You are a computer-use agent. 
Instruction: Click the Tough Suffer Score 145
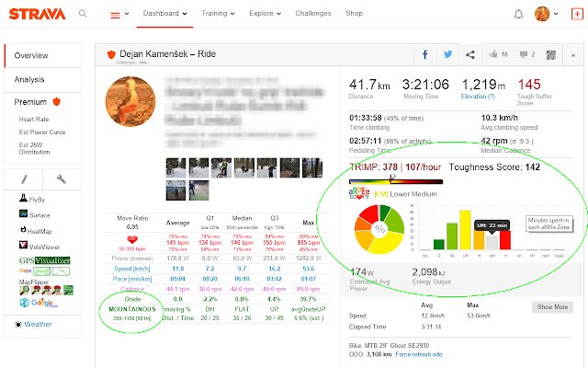[529, 85]
